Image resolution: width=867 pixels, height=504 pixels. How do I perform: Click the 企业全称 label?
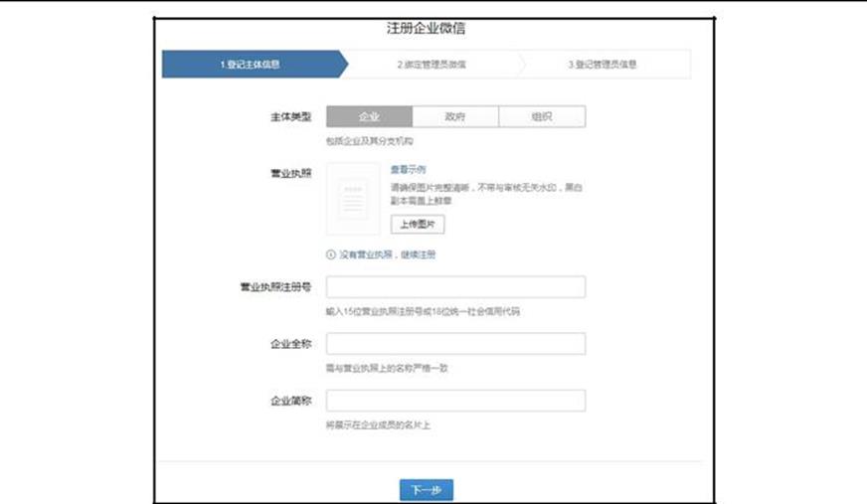click(x=291, y=344)
